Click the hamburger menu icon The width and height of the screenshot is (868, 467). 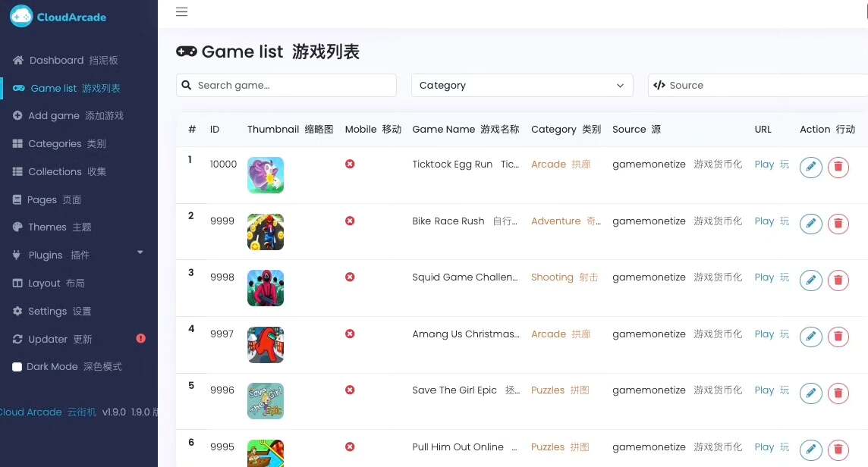point(181,11)
